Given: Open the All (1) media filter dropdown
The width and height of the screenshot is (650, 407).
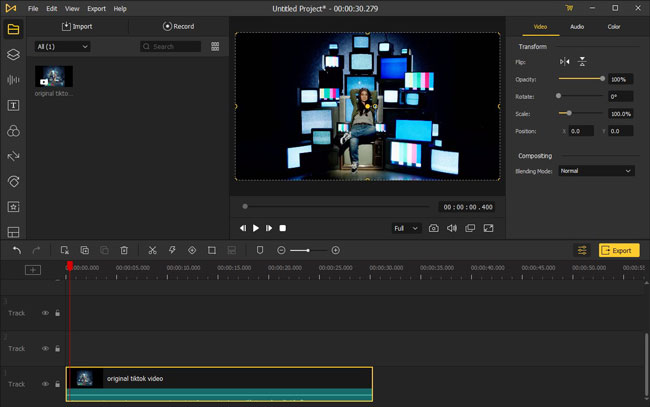Looking at the screenshot, I should click(62, 46).
